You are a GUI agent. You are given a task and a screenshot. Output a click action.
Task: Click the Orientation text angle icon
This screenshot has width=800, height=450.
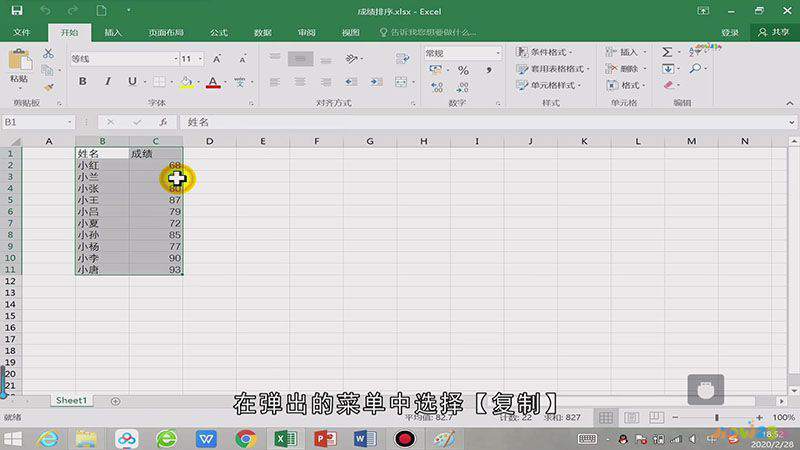click(352, 59)
